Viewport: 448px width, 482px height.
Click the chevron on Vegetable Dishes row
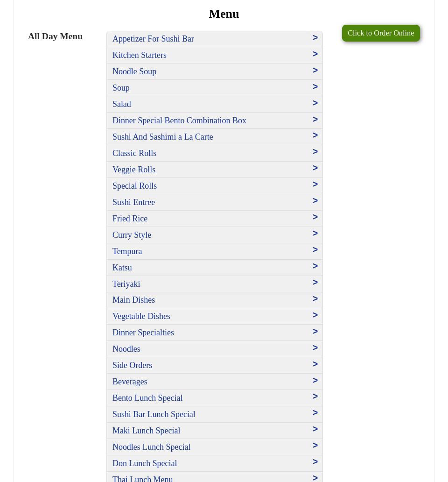(315, 315)
